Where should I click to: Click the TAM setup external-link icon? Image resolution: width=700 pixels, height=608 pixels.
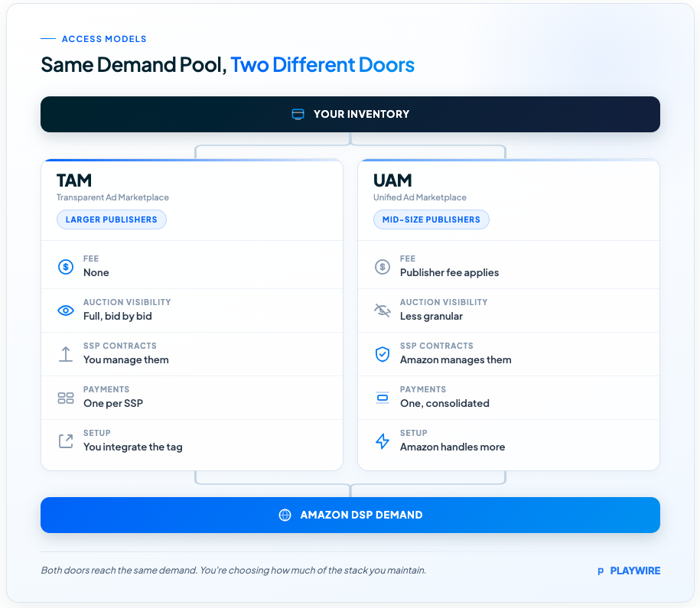tap(66, 441)
